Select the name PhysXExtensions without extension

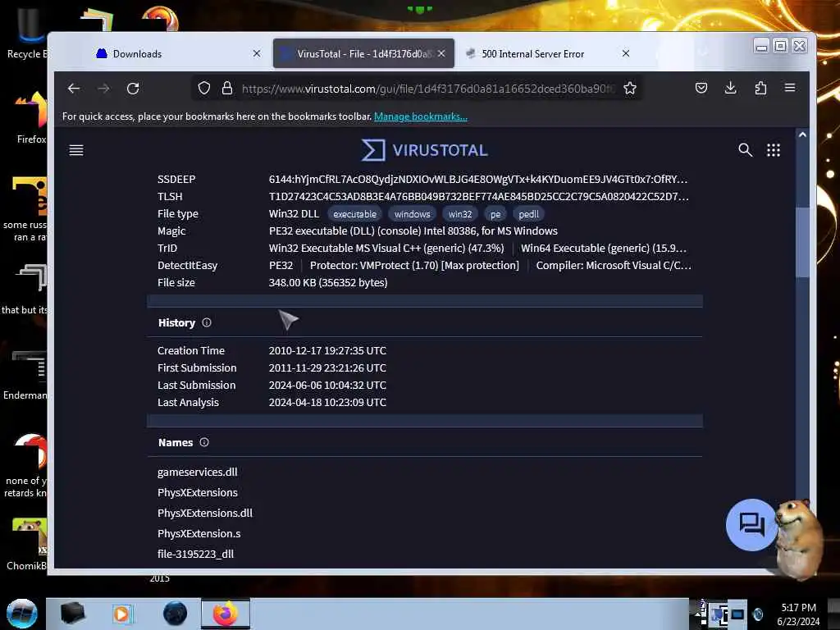(197, 493)
